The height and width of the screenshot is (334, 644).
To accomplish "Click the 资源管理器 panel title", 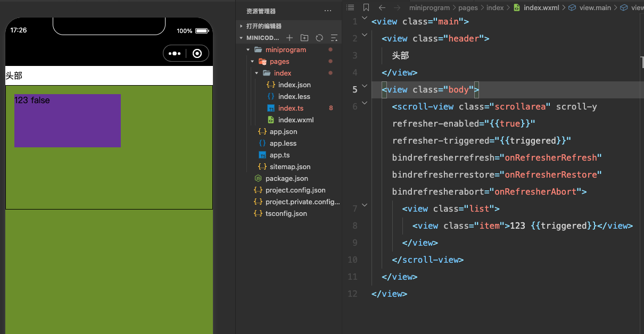I will [261, 11].
